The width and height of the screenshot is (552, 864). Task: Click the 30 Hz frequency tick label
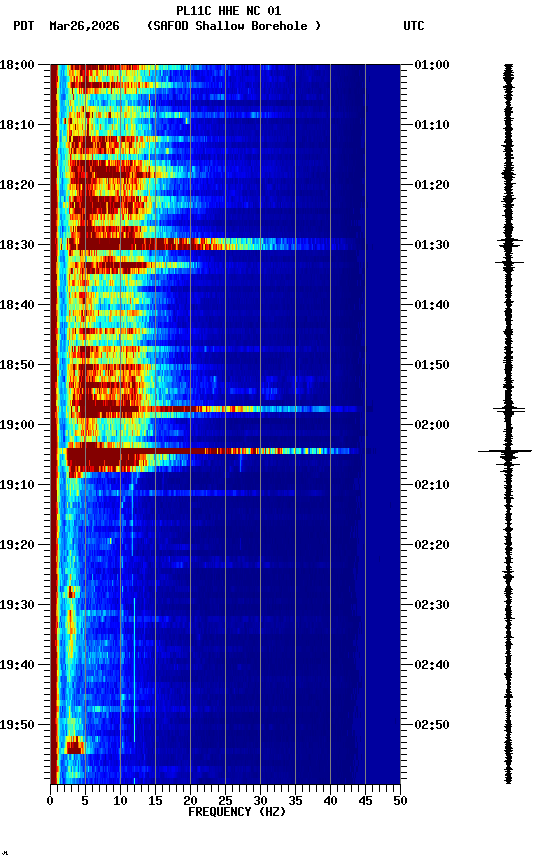click(x=260, y=801)
